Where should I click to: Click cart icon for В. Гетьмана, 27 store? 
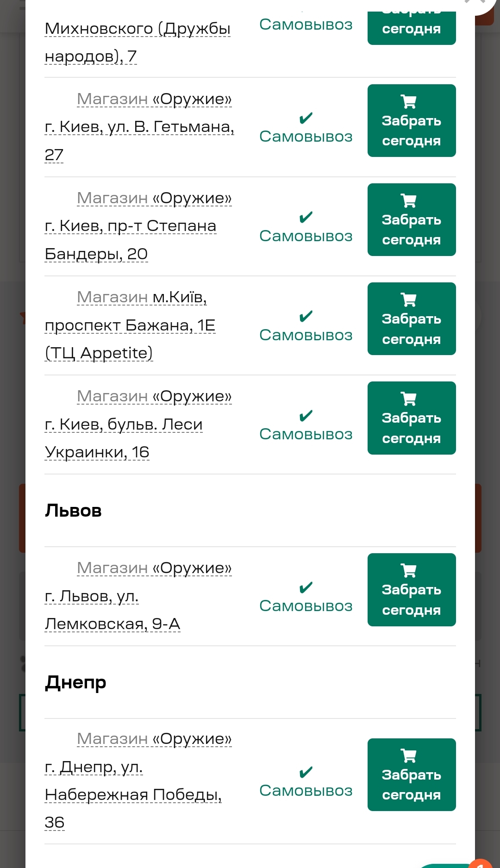[408, 101]
